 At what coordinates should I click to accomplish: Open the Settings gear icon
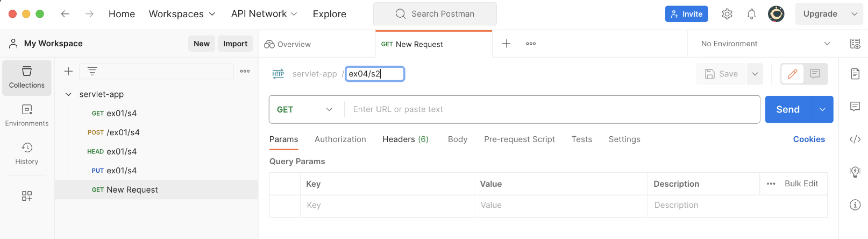click(x=727, y=14)
